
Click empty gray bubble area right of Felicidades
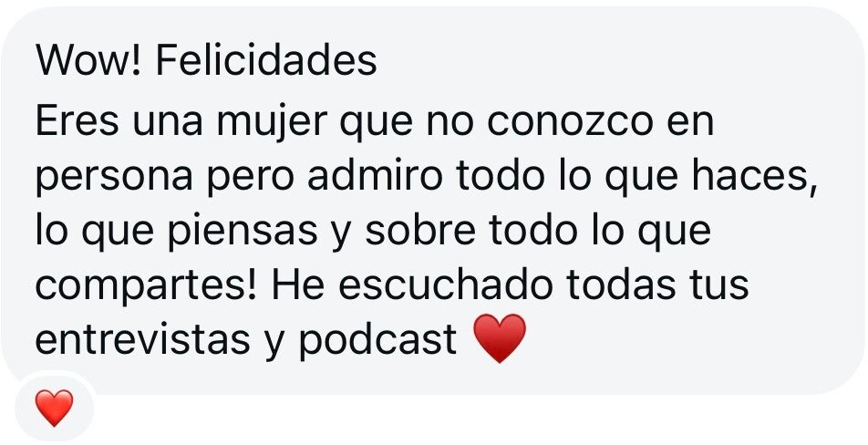pos(609,61)
